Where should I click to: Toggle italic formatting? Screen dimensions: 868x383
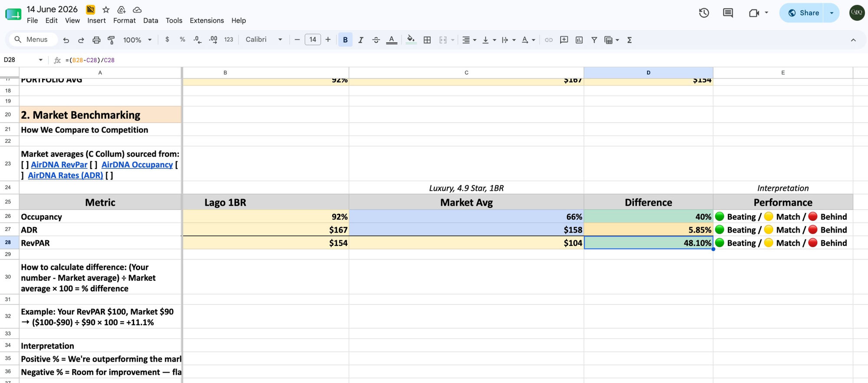tap(361, 40)
